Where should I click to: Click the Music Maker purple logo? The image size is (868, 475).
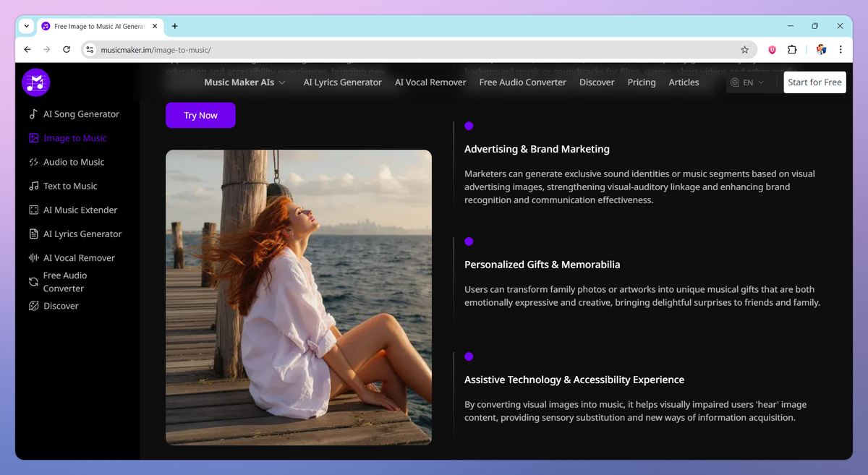(35, 83)
